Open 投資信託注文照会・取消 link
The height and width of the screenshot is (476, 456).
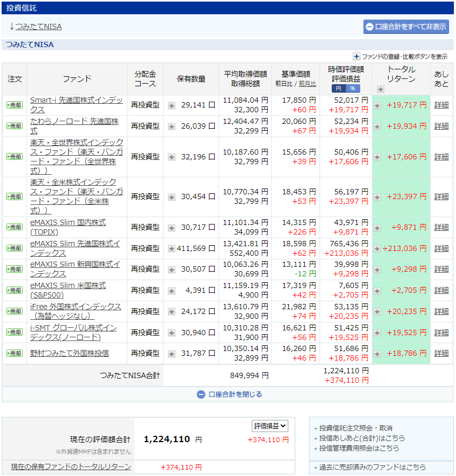(x=355, y=428)
